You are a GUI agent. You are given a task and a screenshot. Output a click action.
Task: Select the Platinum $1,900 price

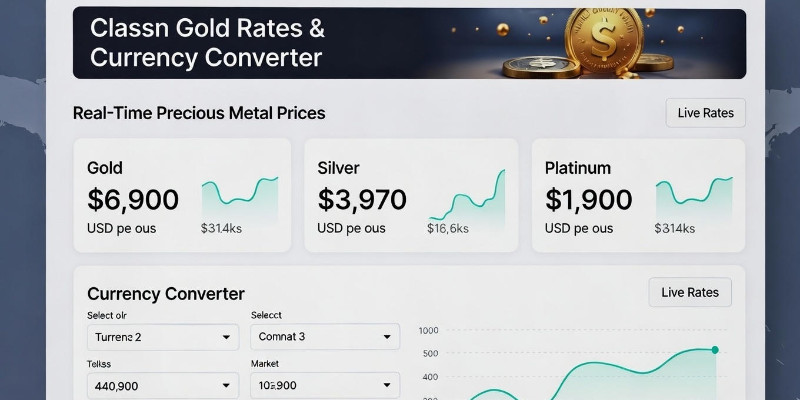click(x=589, y=200)
